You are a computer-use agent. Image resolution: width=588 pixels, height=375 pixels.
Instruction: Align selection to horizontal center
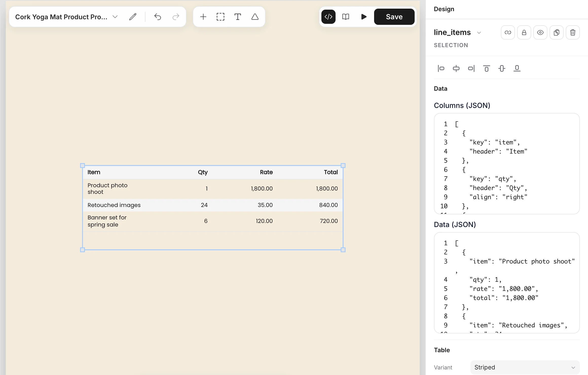point(456,68)
